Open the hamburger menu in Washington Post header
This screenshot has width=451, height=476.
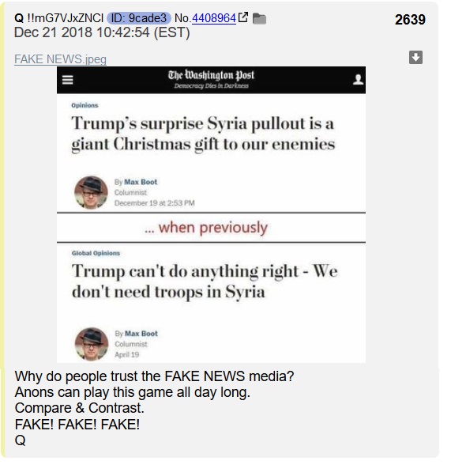click(x=67, y=80)
